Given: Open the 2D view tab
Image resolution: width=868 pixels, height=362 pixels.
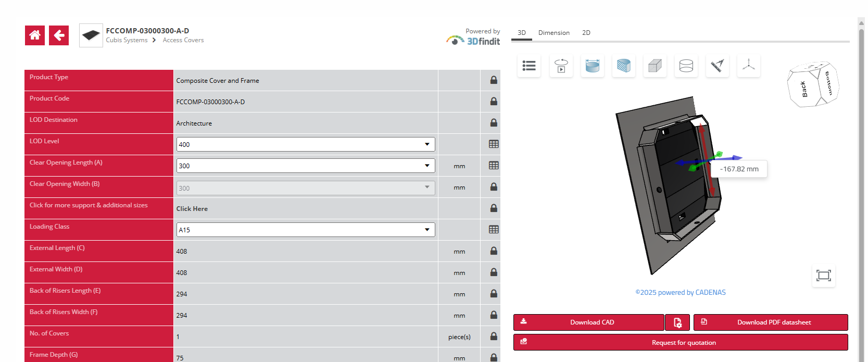Looking at the screenshot, I should [x=586, y=33].
